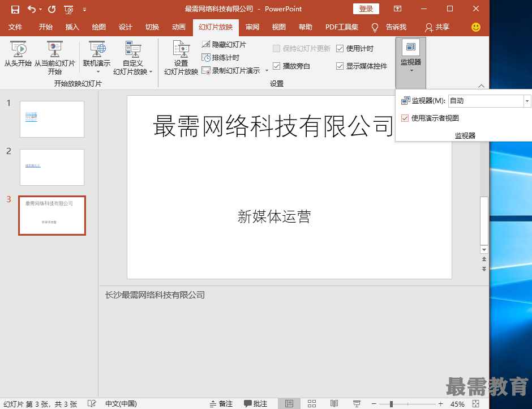
Task: Open the PDF工具集 tab
Action: point(342,27)
